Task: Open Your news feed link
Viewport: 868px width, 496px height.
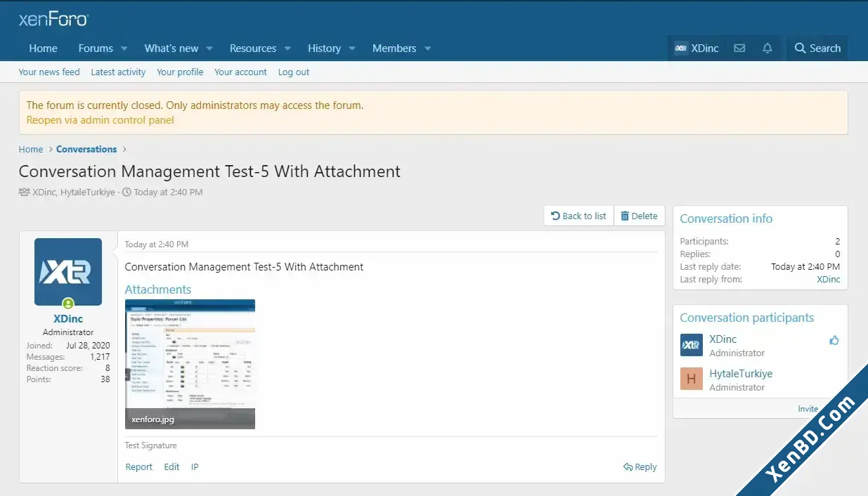Action: coord(49,72)
